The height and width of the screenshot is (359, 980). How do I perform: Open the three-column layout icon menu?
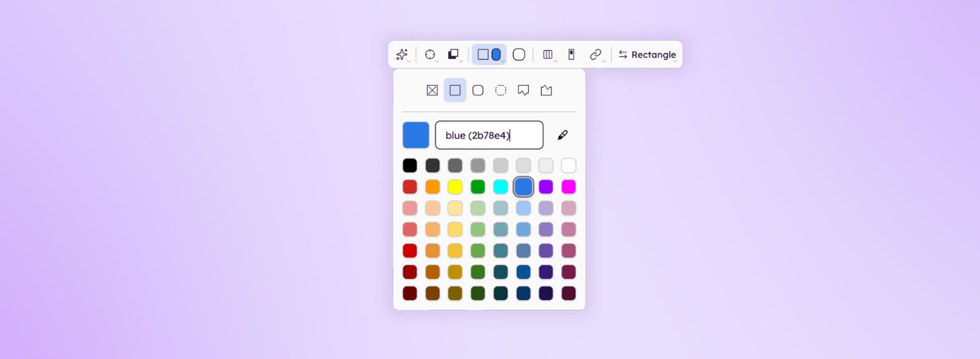click(549, 55)
